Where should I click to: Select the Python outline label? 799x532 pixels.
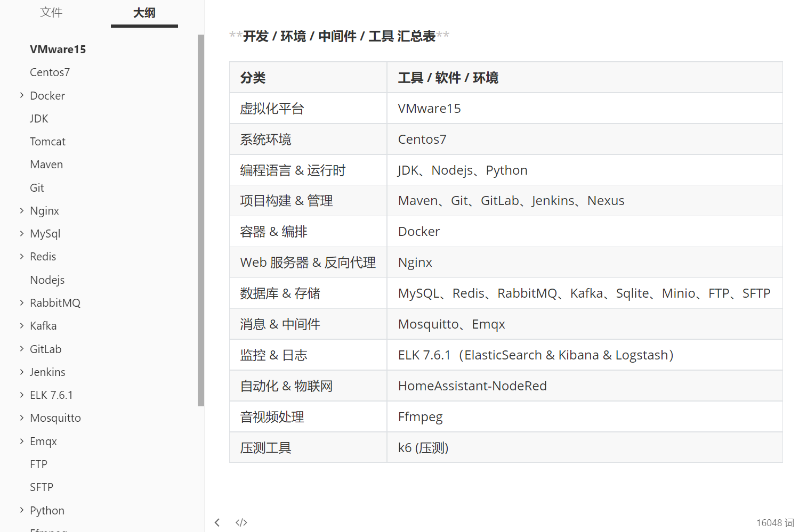(x=47, y=511)
